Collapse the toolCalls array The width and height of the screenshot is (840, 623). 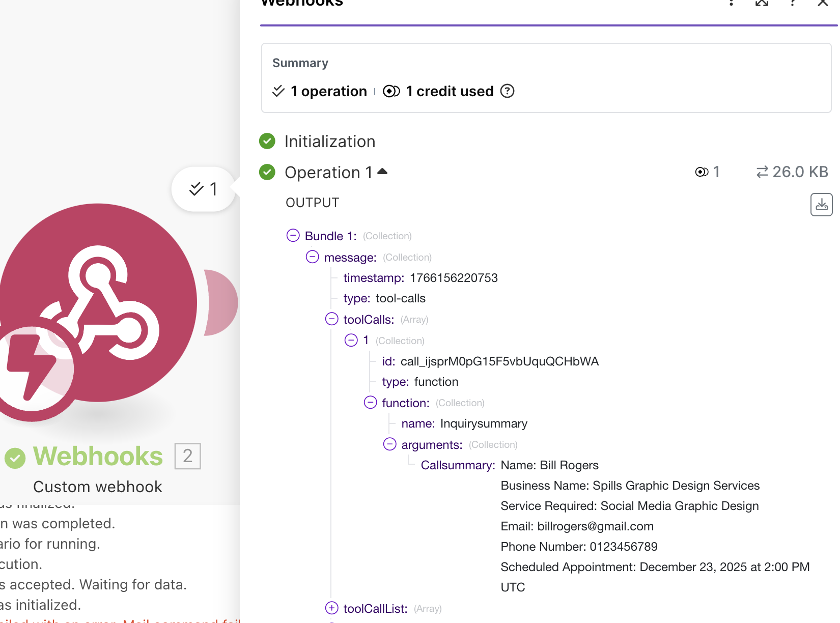[x=332, y=319]
